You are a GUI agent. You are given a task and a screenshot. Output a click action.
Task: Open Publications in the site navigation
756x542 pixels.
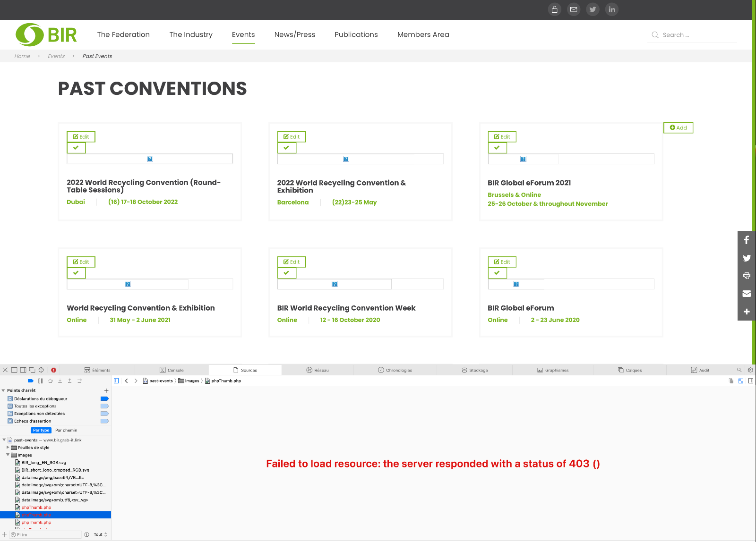coord(356,34)
